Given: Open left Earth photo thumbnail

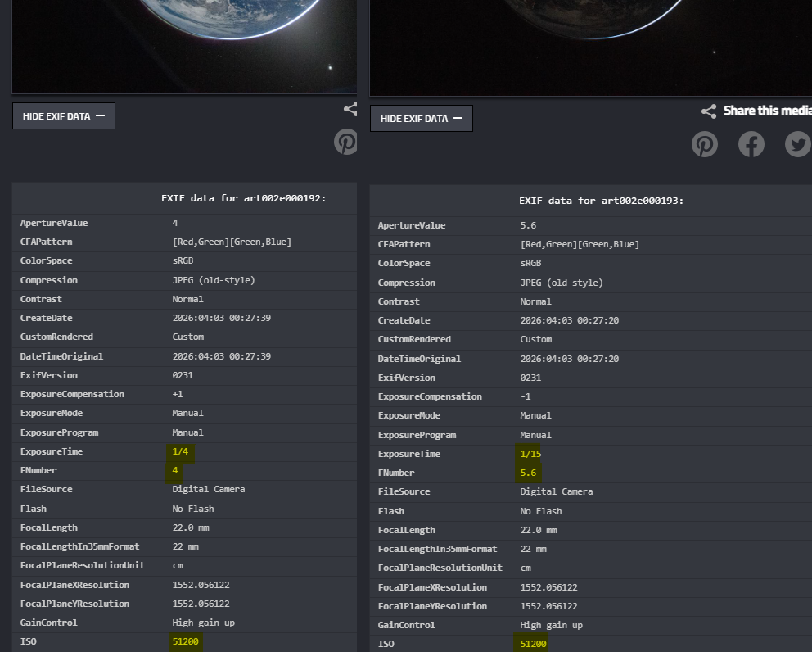Looking at the screenshot, I should pyautogui.click(x=184, y=47).
